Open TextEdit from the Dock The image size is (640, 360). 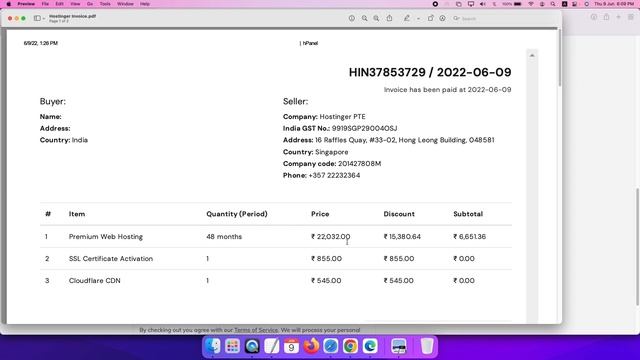(271, 346)
